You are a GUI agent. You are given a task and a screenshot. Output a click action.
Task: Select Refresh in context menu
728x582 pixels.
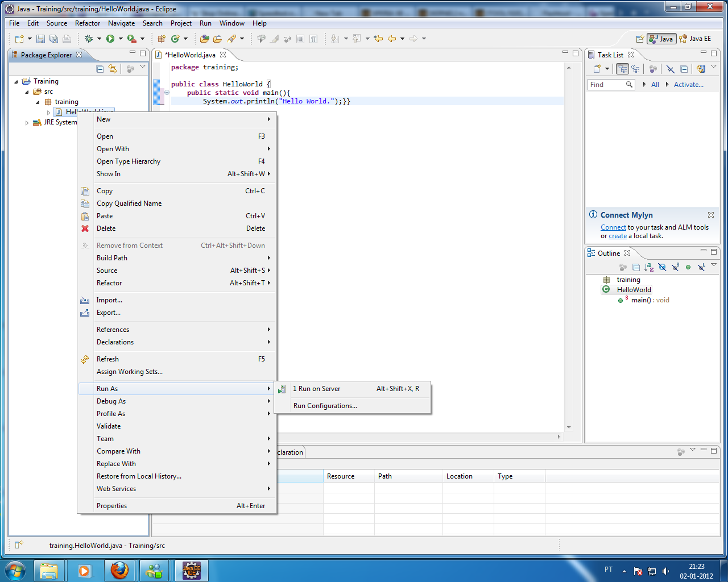click(177, 359)
